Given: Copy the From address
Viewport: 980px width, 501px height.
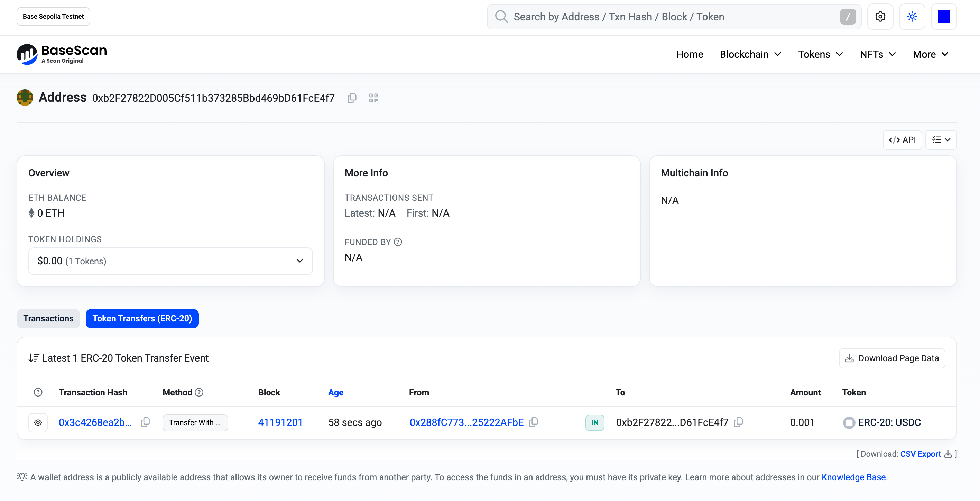Looking at the screenshot, I should pos(534,422).
